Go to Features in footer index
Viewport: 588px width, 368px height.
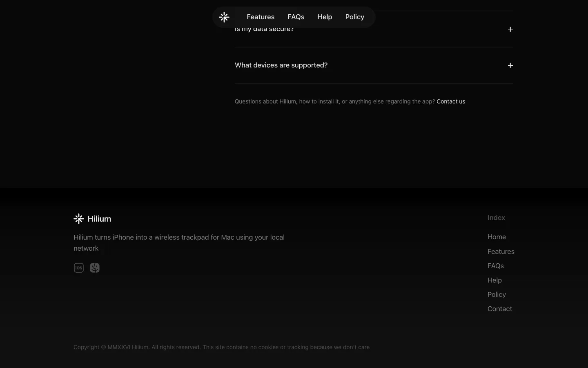[x=501, y=251]
